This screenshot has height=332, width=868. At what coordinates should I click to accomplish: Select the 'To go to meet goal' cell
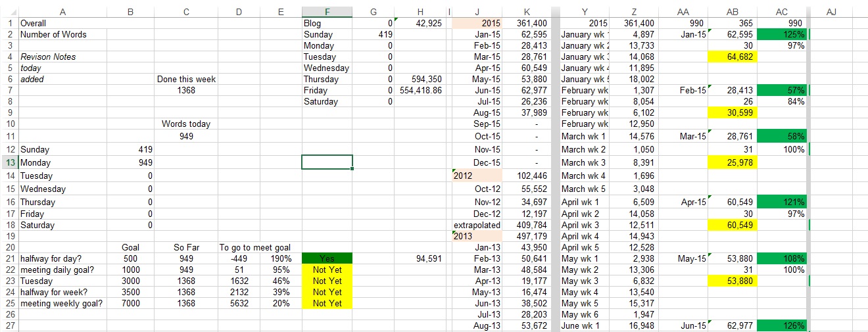255,247
